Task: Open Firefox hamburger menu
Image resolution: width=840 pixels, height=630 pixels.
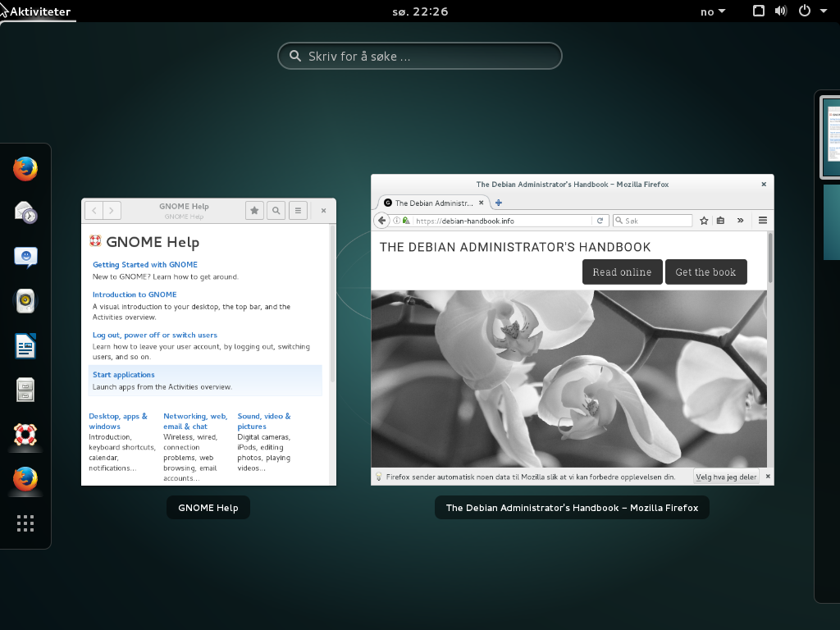Action: coord(763,220)
